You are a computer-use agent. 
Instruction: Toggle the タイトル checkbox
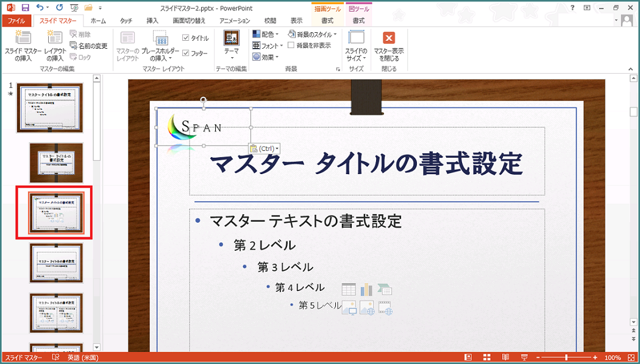185,38
